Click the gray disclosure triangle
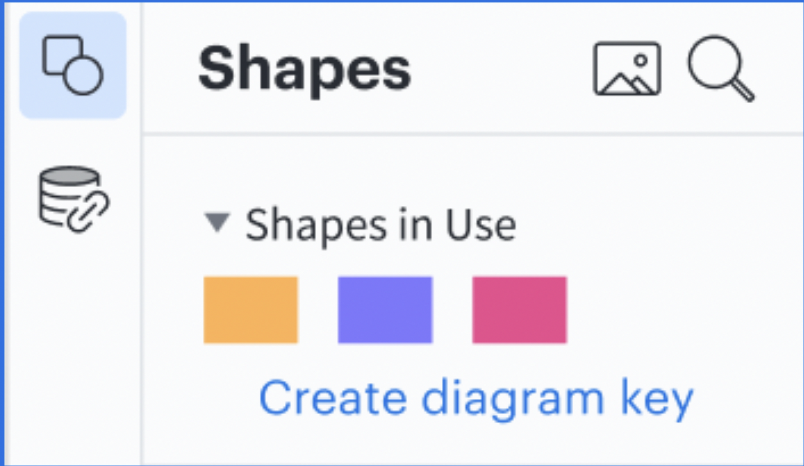The image size is (804, 466). pyautogui.click(x=217, y=223)
